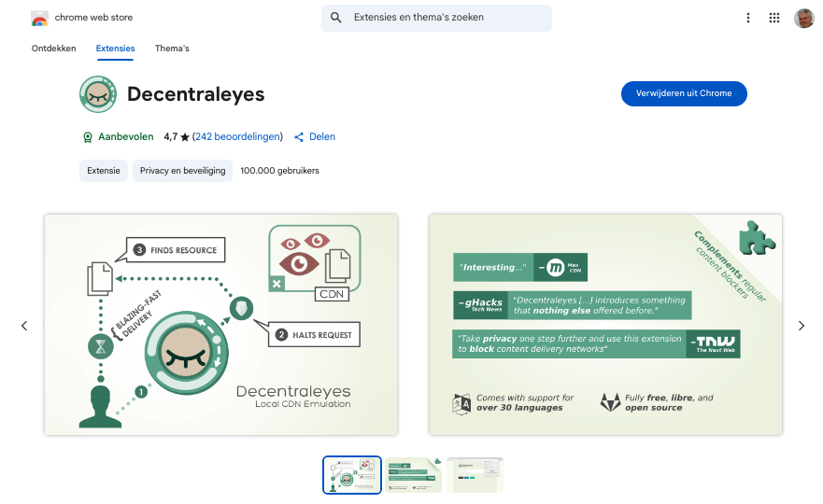Click the Delen share icon
This screenshot has width=823, height=504.
pos(300,137)
